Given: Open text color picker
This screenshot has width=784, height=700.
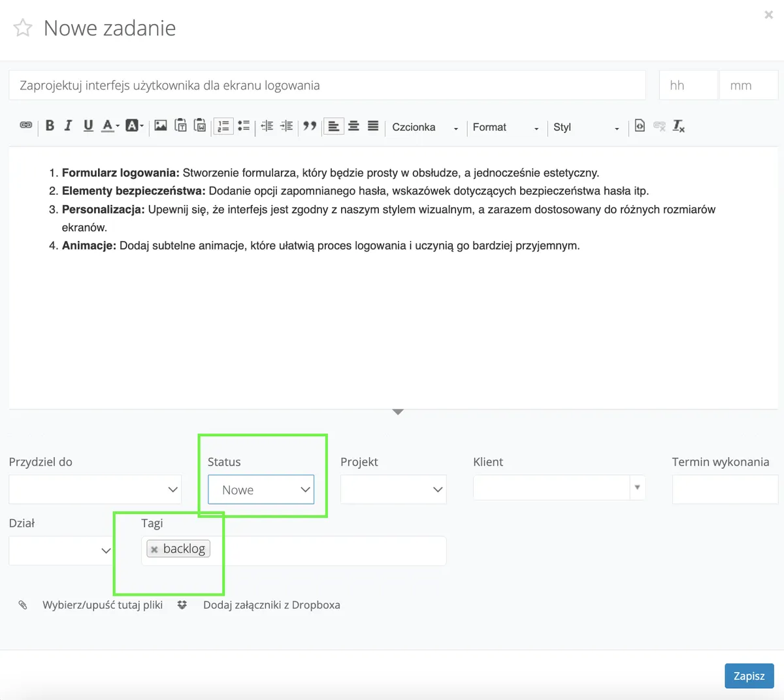Looking at the screenshot, I should click(110, 125).
